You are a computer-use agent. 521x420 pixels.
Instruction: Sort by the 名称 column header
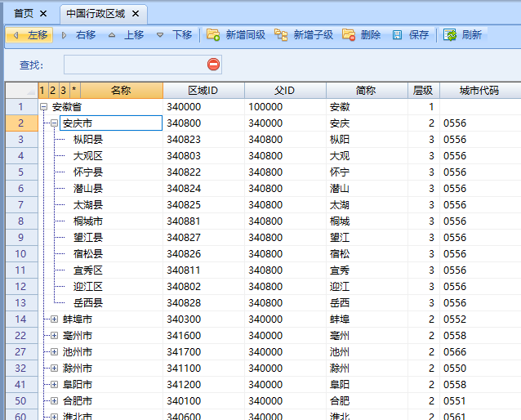[122, 91]
